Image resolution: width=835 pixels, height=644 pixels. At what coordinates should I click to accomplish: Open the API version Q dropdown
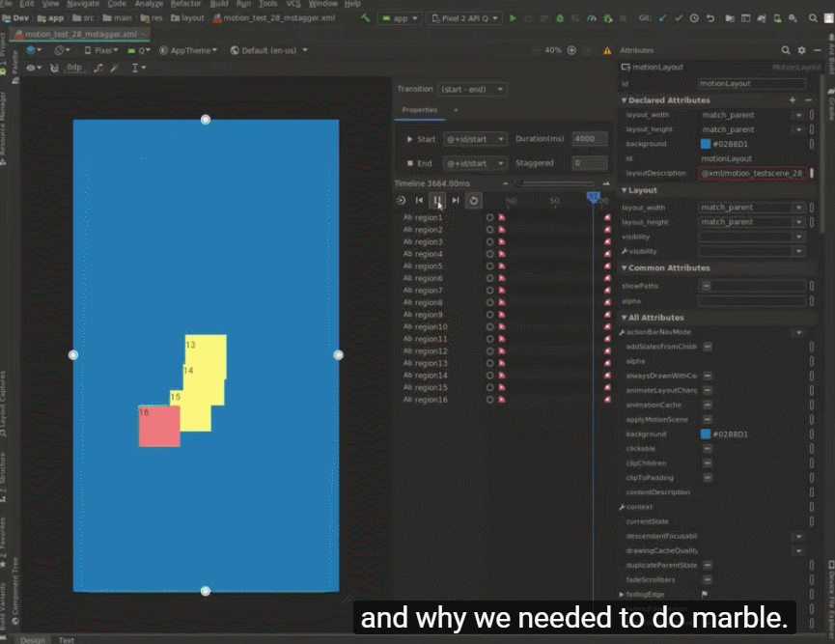[138, 50]
